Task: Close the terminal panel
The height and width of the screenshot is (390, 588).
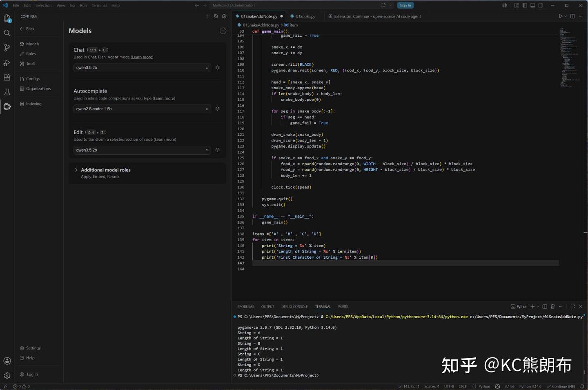Action: click(x=581, y=306)
